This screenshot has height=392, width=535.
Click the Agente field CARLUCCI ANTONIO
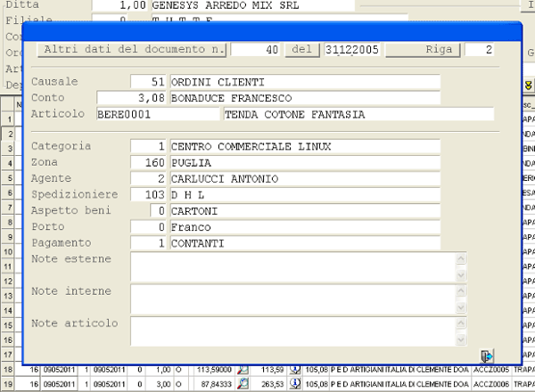(305, 178)
